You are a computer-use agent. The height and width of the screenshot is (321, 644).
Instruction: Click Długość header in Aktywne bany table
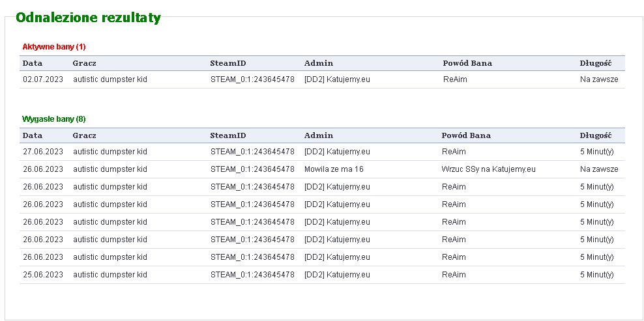(x=596, y=63)
